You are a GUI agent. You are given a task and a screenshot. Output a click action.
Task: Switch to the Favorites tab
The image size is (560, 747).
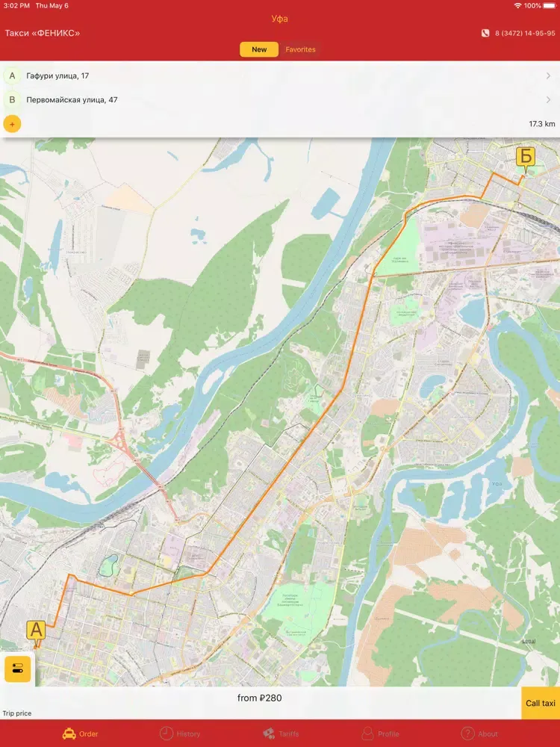[x=300, y=49]
